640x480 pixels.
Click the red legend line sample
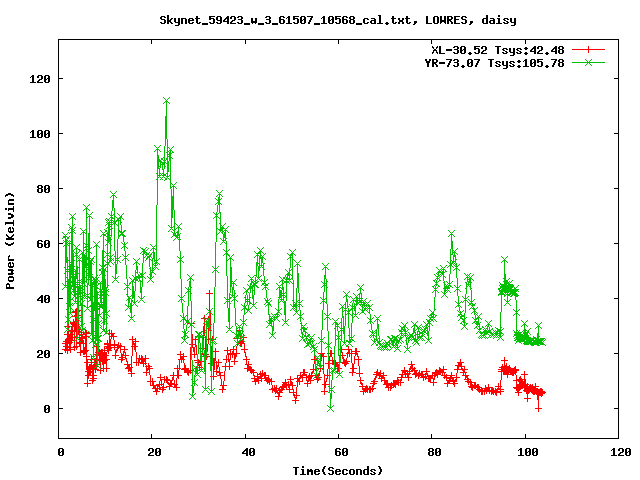tap(588, 50)
